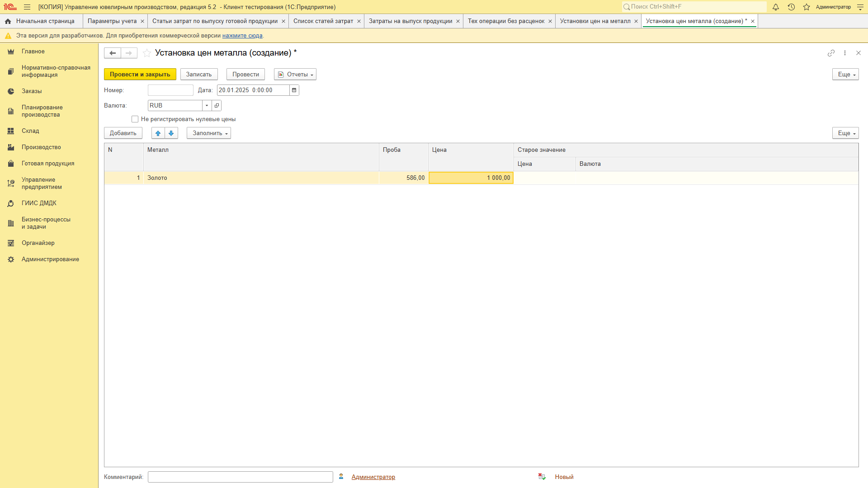
Task: Switch to Установки цен на металл tab
Action: coord(595,21)
